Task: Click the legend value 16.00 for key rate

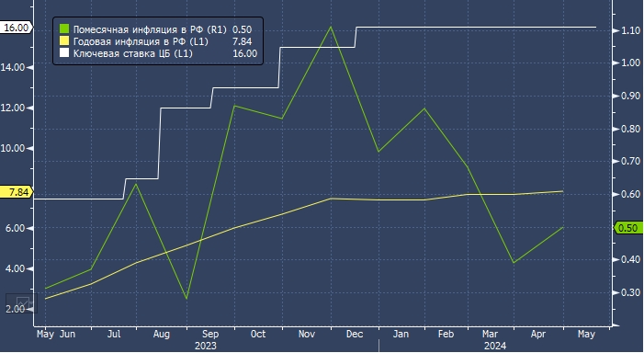Action: tap(244, 53)
